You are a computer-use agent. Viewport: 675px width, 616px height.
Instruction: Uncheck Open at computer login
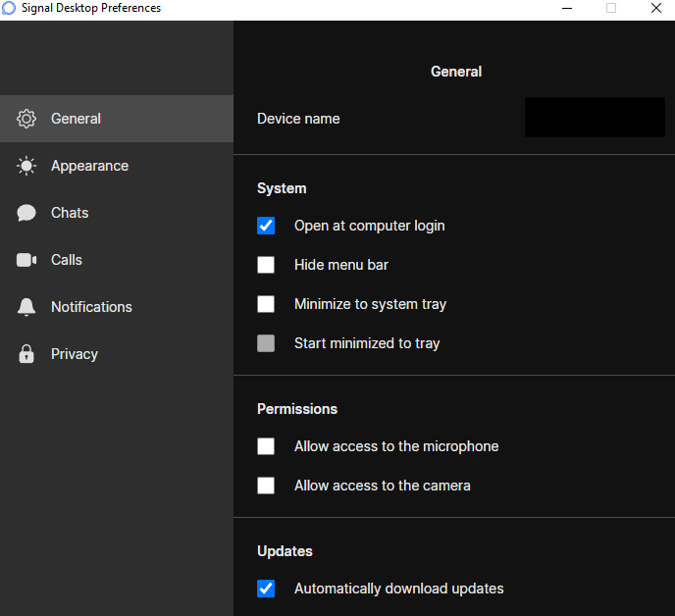point(266,226)
